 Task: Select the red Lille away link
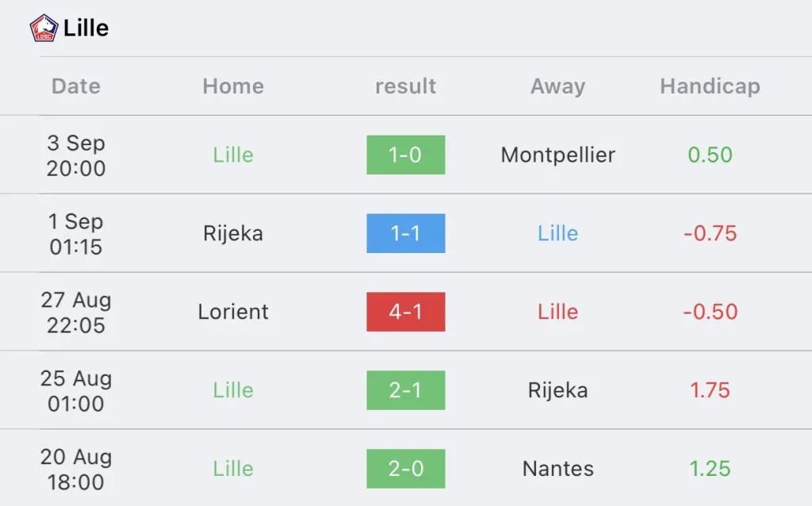(x=557, y=312)
